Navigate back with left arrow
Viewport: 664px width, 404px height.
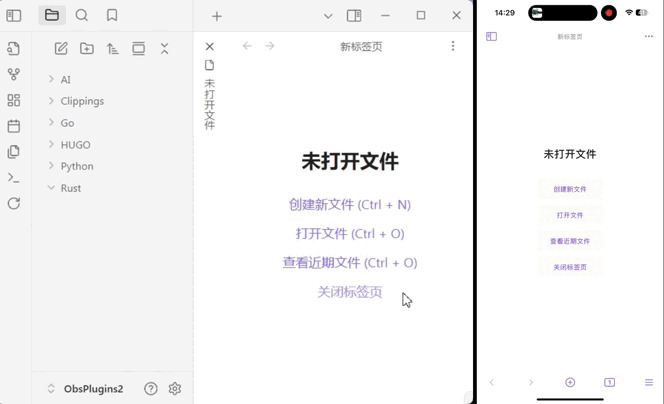(x=247, y=46)
